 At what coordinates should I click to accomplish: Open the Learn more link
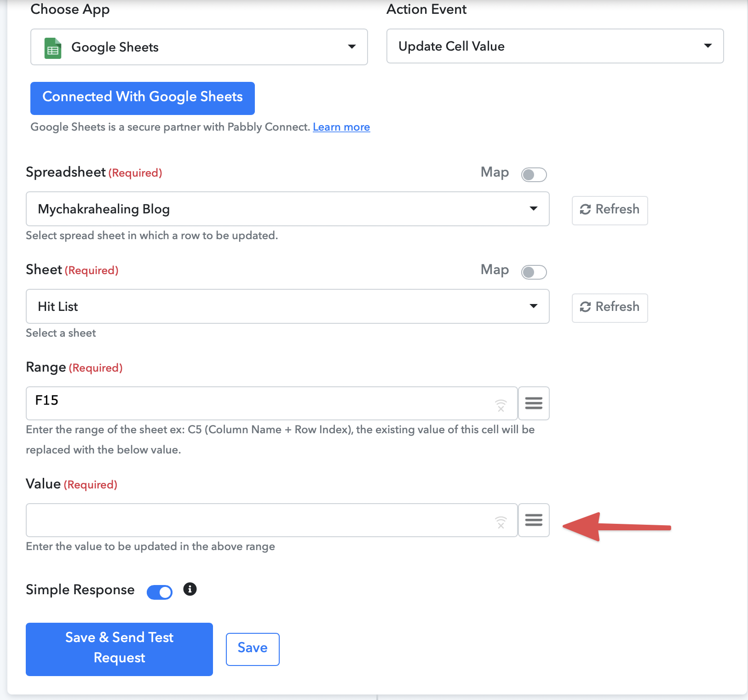click(341, 127)
